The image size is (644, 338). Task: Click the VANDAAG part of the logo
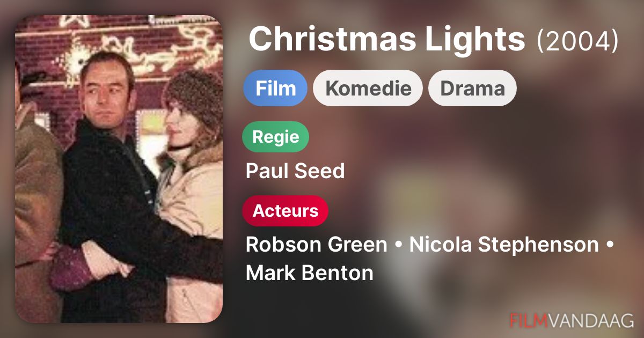pos(590,320)
